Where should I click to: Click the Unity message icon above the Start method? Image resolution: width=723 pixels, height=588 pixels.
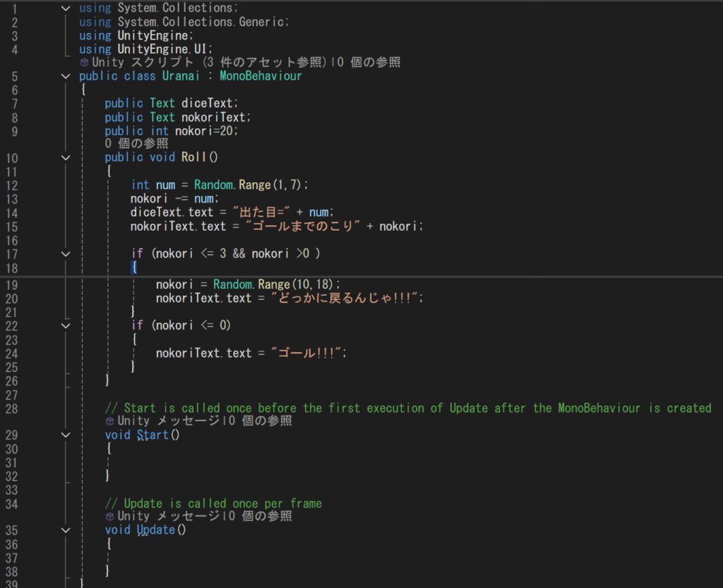(x=109, y=421)
